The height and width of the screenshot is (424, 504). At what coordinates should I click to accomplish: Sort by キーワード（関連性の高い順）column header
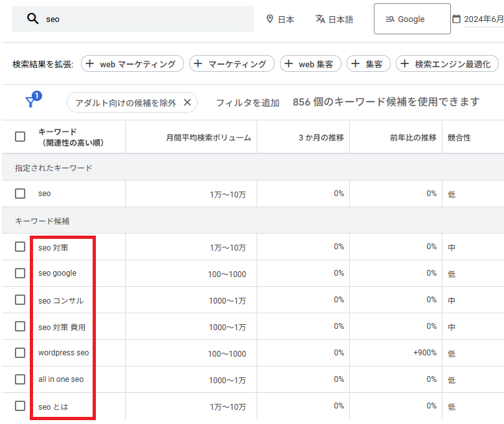(x=71, y=137)
